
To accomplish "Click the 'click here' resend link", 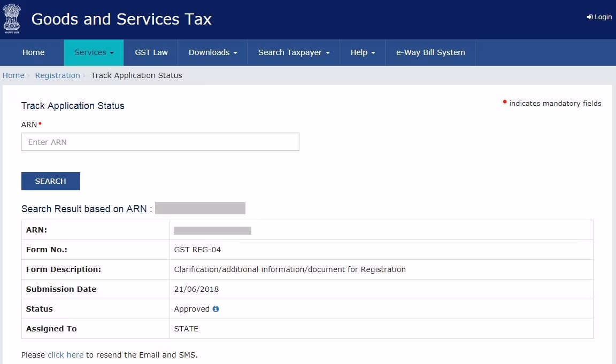I will (x=66, y=354).
